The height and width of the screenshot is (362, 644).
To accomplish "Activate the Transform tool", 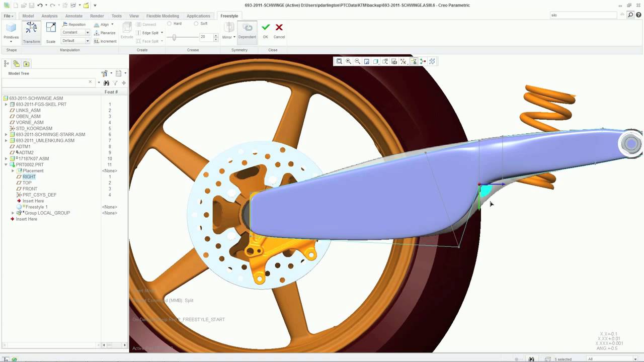I will click(31, 33).
